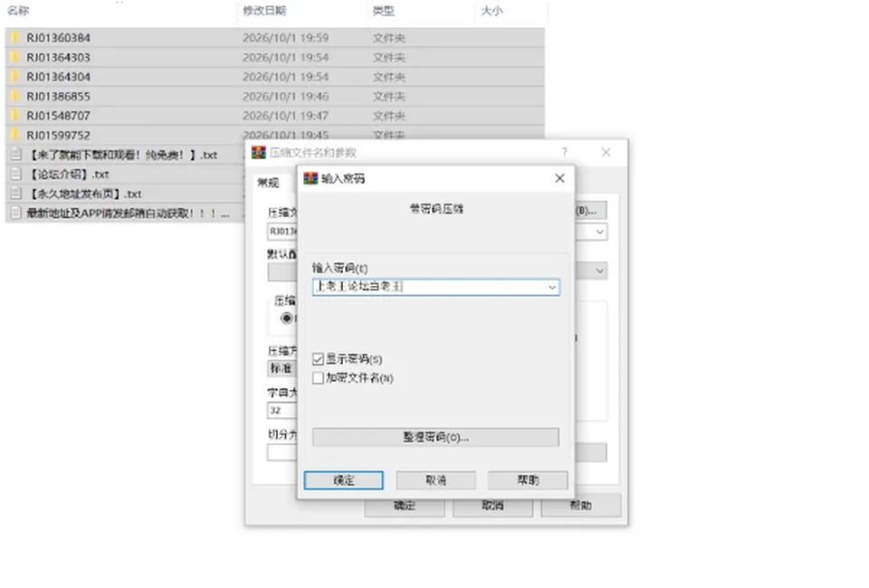869x588 pixels.
Task: Open the archive name dropdown in 压缩文件名和参数
Action: tap(599, 232)
